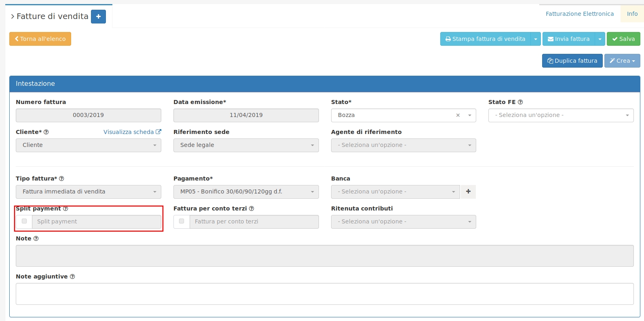This screenshot has width=644, height=321.
Task: Switch to the Fatturazione Elettronica tab
Action: pyautogui.click(x=579, y=14)
